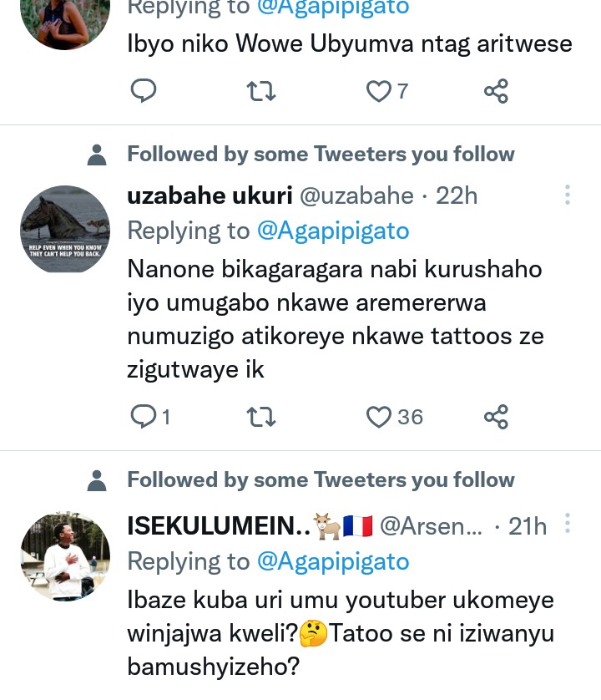Open the uzabahe ukuri display name
601x700 pixels.
(x=209, y=195)
